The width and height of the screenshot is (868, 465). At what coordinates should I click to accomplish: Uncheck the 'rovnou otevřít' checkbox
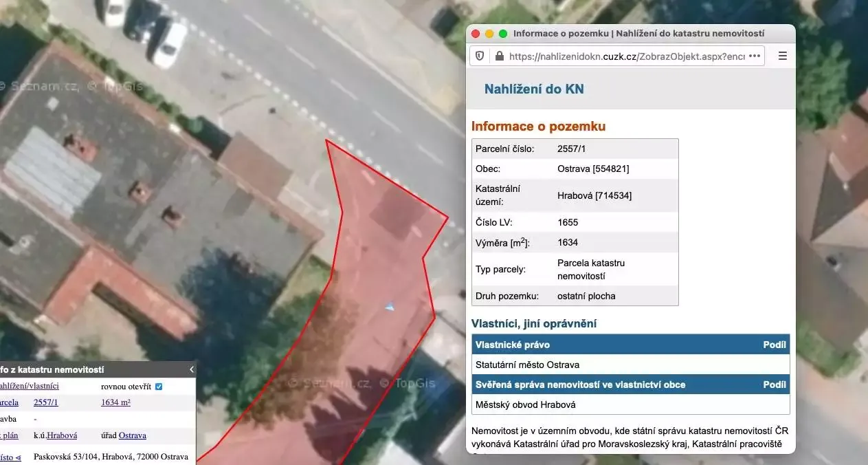[x=159, y=387]
